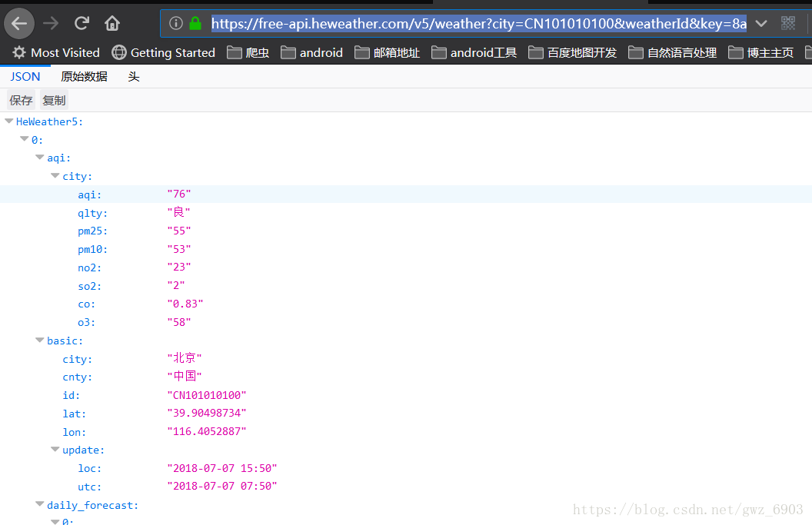Collapse the aqi object node

click(x=40, y=158)
